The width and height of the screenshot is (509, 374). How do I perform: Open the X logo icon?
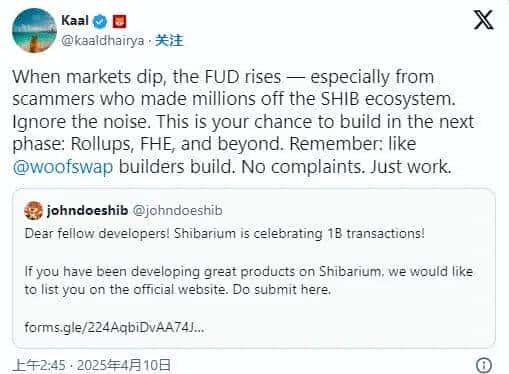click(x=483, y=20)
